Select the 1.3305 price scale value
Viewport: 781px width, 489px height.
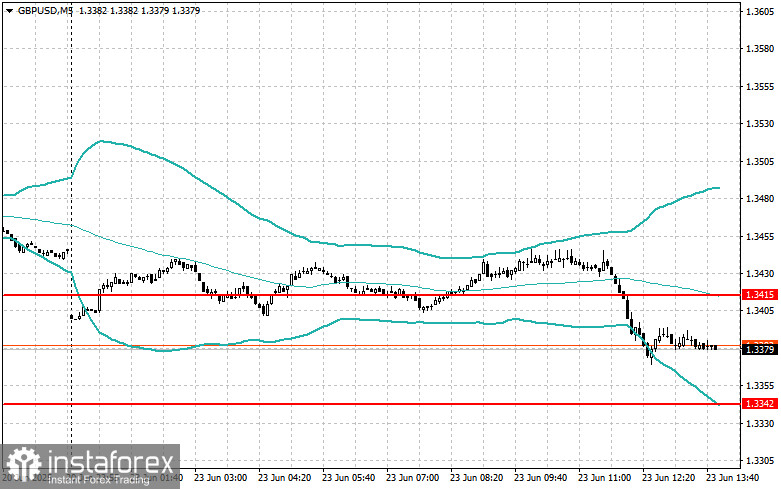[760, 461]
